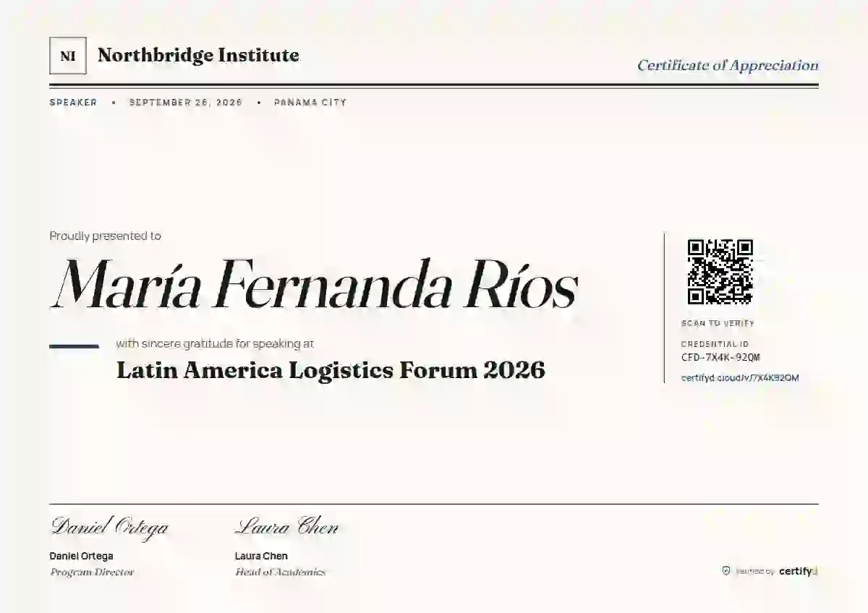Screen dimensions: 868x613
Task: Click the 'PANAMA CITY' location text
Action: pos(310,103)
